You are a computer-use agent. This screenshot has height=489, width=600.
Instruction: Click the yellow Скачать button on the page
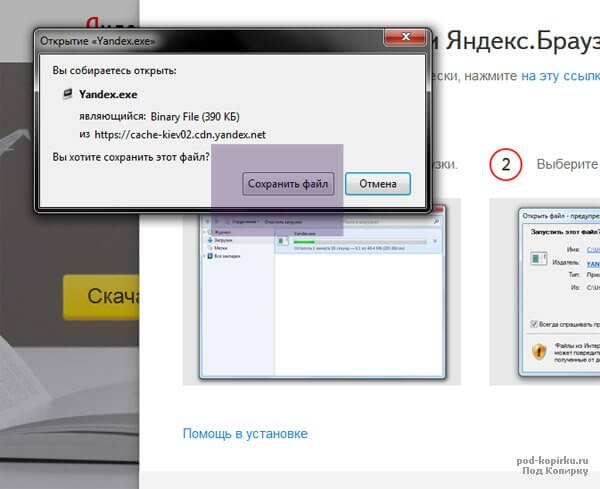pos(101,297)
